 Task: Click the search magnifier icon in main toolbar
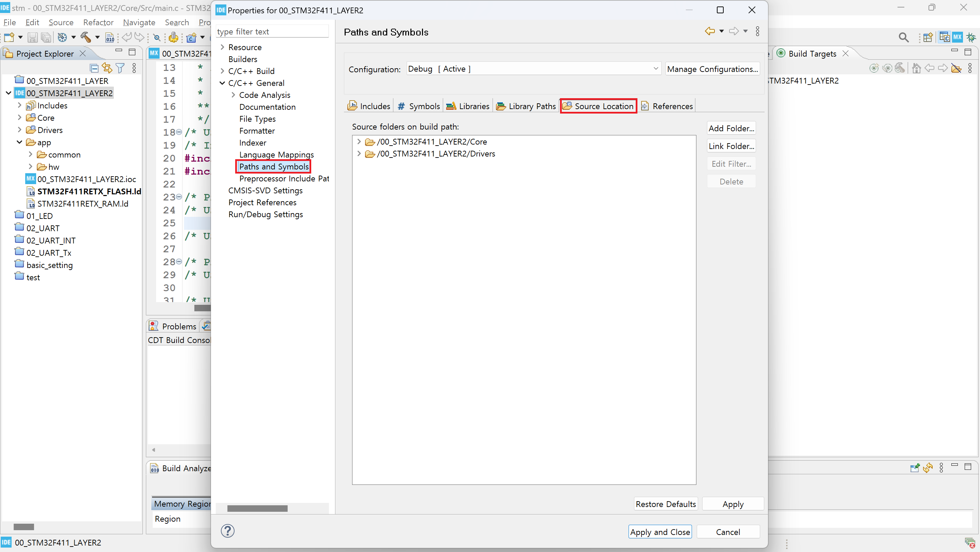pyautogui.click(x=904, y=37)
